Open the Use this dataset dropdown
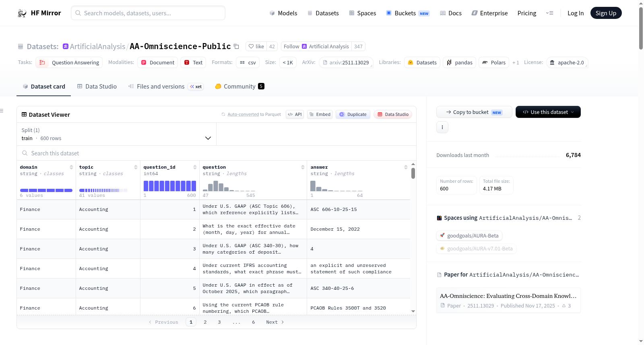Viewport: 644px width, 345px height. [548, 112]
